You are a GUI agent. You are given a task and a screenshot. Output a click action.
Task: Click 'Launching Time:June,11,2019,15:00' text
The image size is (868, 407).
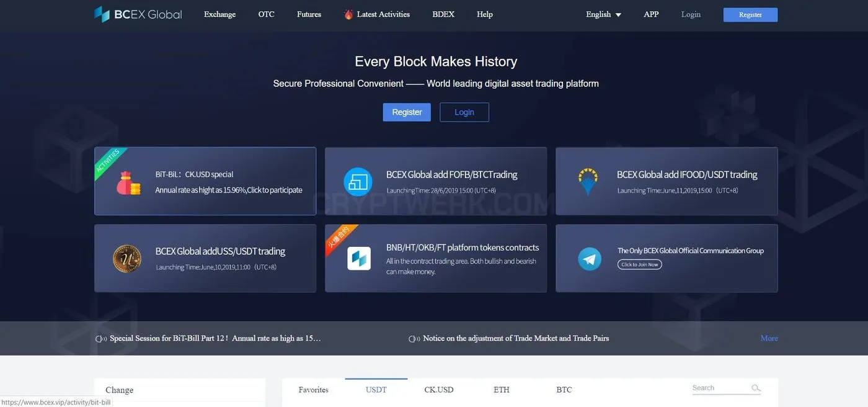tap(677, 190)
